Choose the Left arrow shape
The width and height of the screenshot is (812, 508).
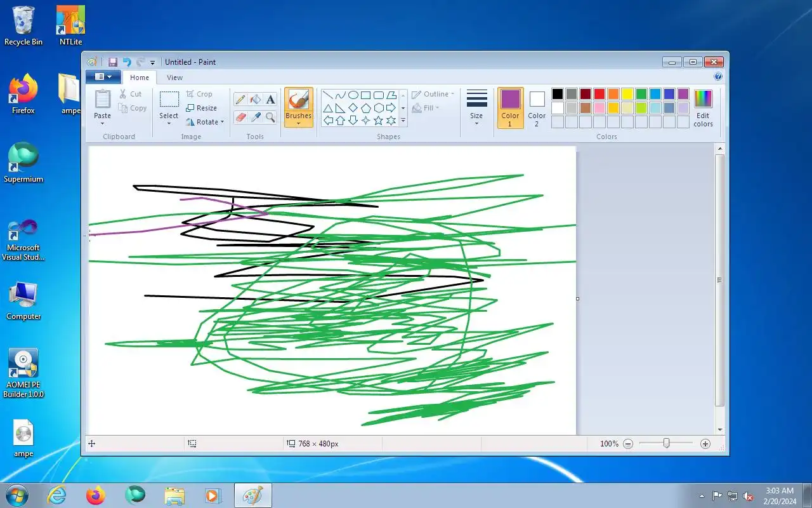click(x=328, y=121)
